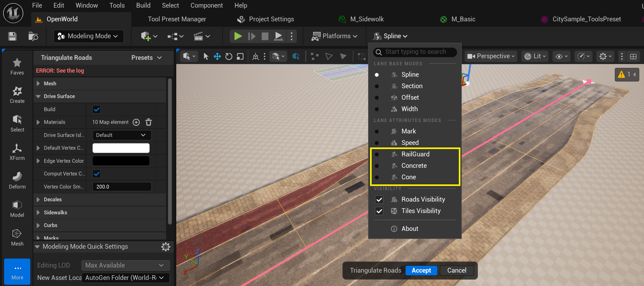Switch to the M_Sidewolk tab
The height and width of the screenshot is (286, 644).
click(x=361, y=19)
